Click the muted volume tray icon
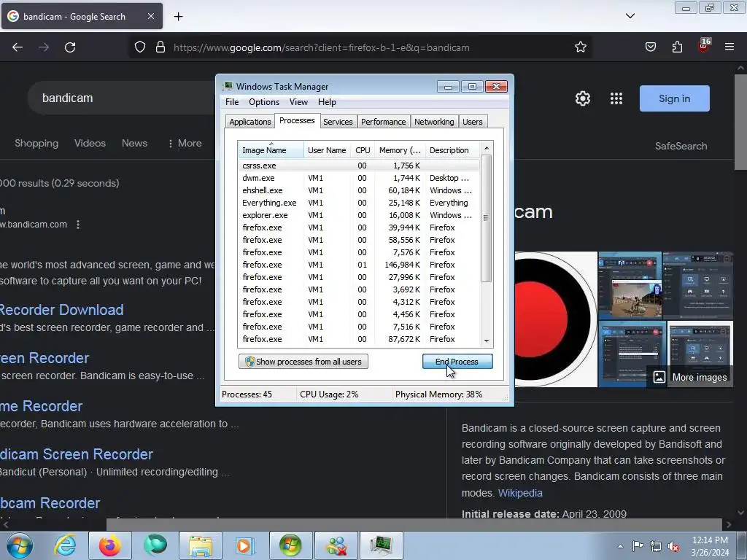747x560 pixels. click(x=673, y=546)
